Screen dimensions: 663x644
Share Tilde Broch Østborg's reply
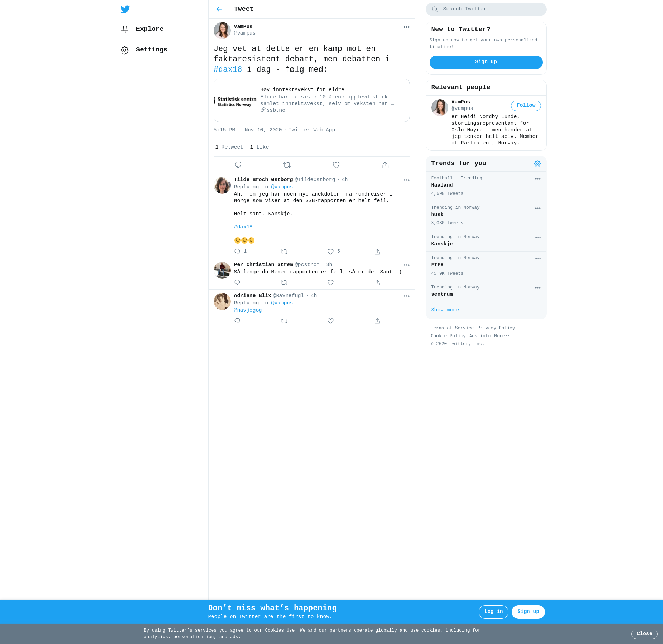click(377, 252)
